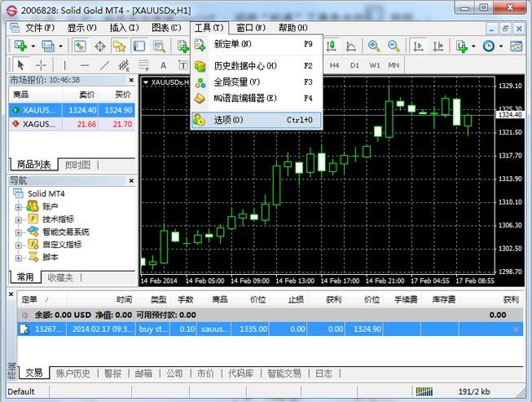Switch to the 收藏夹 navigator tab

click(x=59, y=278)
